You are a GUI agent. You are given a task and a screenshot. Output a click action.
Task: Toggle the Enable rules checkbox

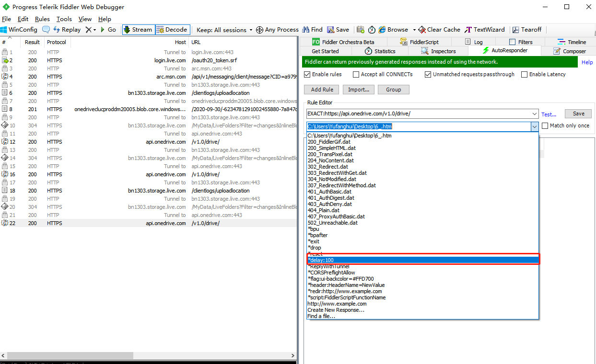[308, 75]
